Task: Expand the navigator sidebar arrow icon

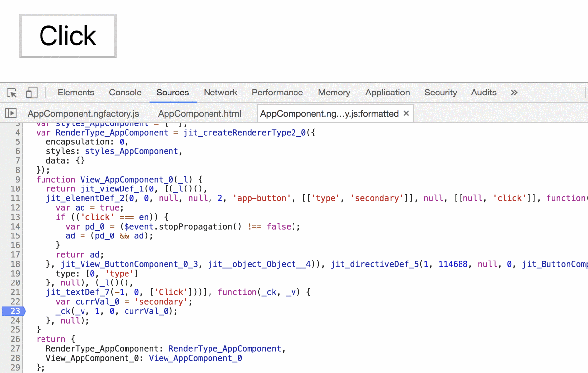Action: pos(11,113)
